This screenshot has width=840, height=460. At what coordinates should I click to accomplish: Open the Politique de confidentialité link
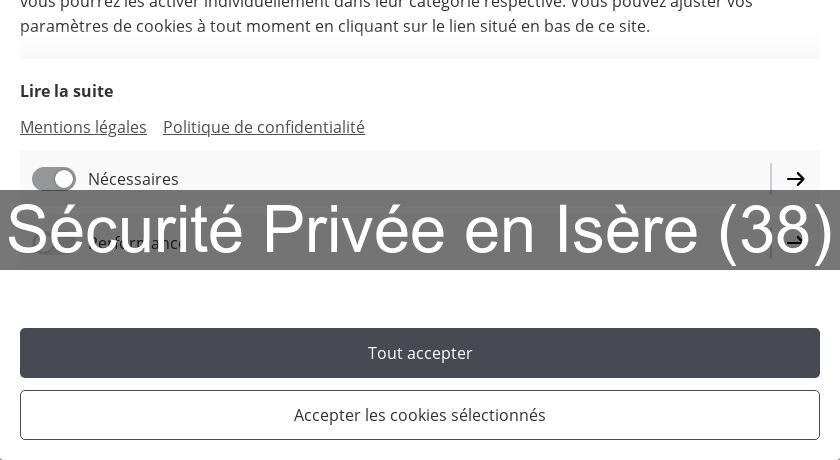coord(264,127)
